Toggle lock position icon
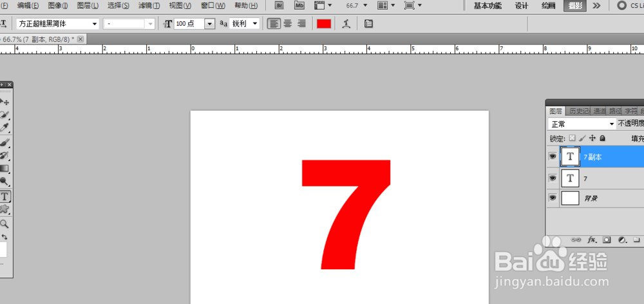Viewport: 644px width, 304px height. [592, 138]
